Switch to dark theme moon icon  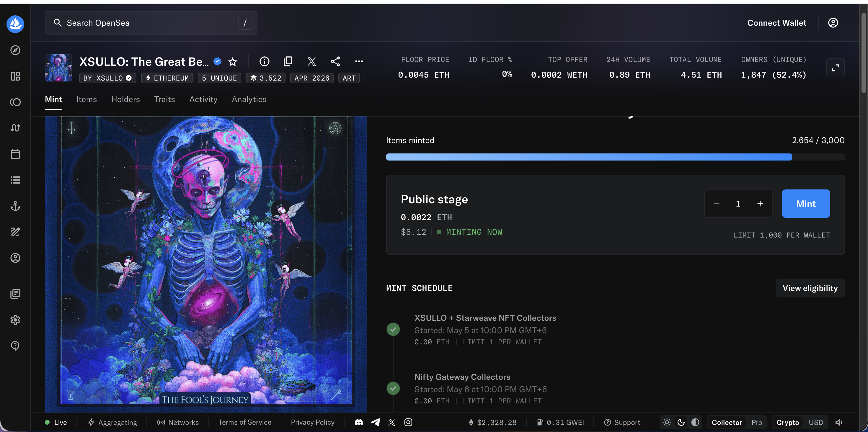coord(681,422)
